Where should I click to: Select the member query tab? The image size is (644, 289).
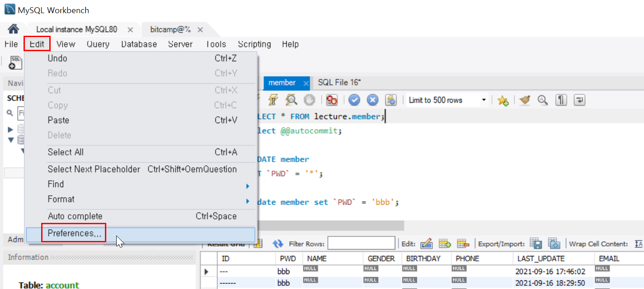coord(282,82)
